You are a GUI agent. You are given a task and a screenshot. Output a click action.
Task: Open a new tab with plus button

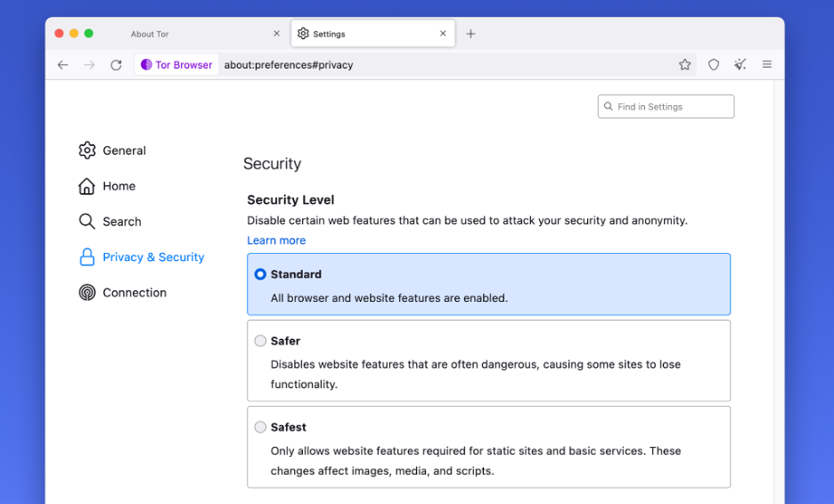470,34
